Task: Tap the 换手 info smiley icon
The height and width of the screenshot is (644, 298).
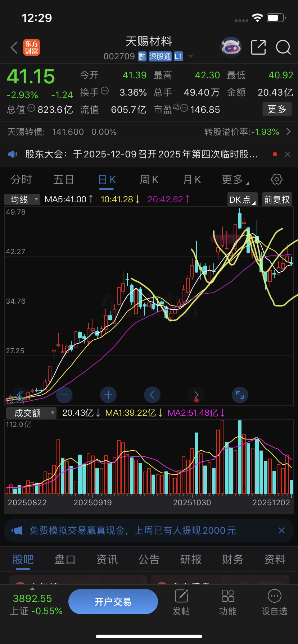Action: (105, 91)
